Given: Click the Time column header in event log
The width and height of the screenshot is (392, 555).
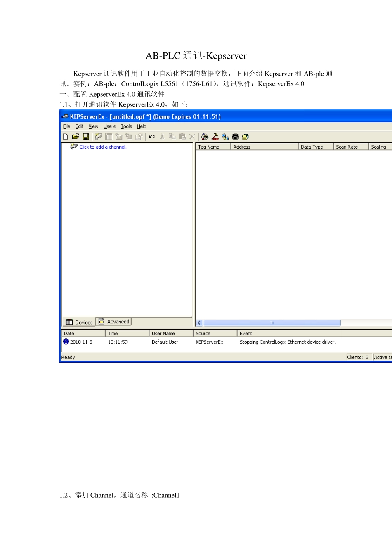Looking at the screenshot, I should pos(127,333).
